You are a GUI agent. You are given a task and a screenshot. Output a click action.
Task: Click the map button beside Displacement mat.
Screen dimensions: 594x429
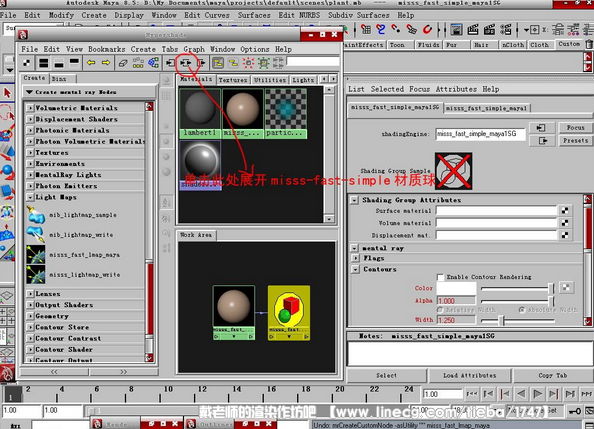click(x=565, y=235)
